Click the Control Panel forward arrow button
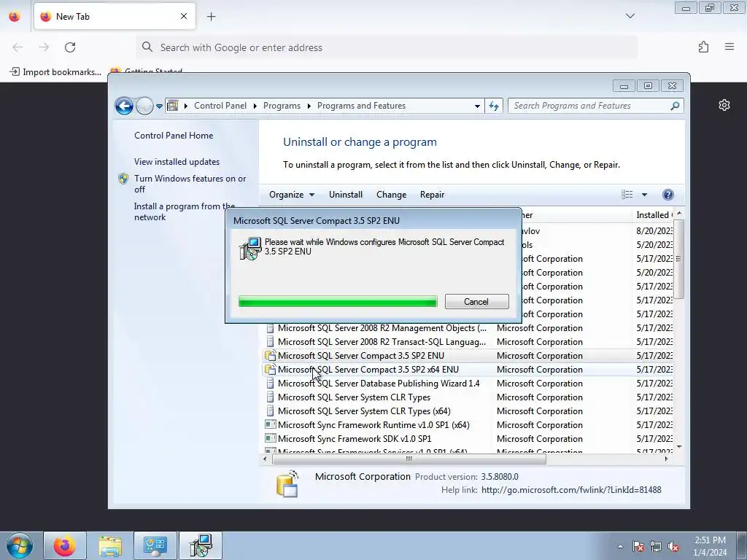The image size is (747, 560). click(144, 106)
